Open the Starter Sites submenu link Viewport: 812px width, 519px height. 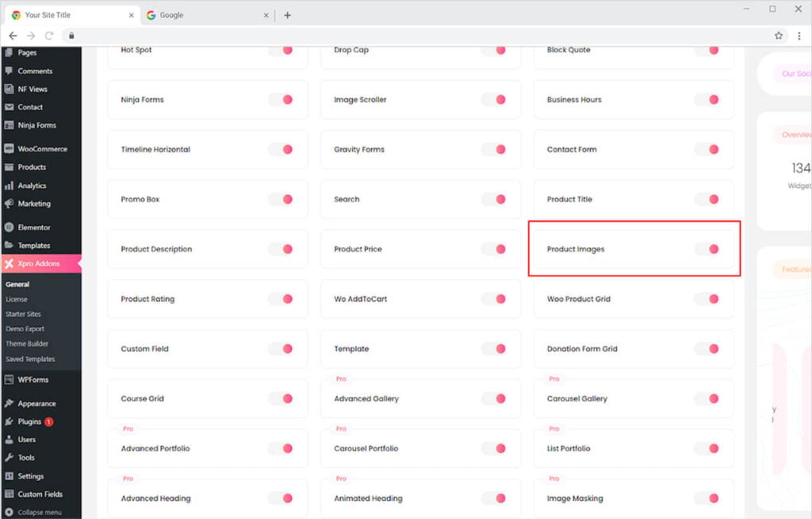23,314
